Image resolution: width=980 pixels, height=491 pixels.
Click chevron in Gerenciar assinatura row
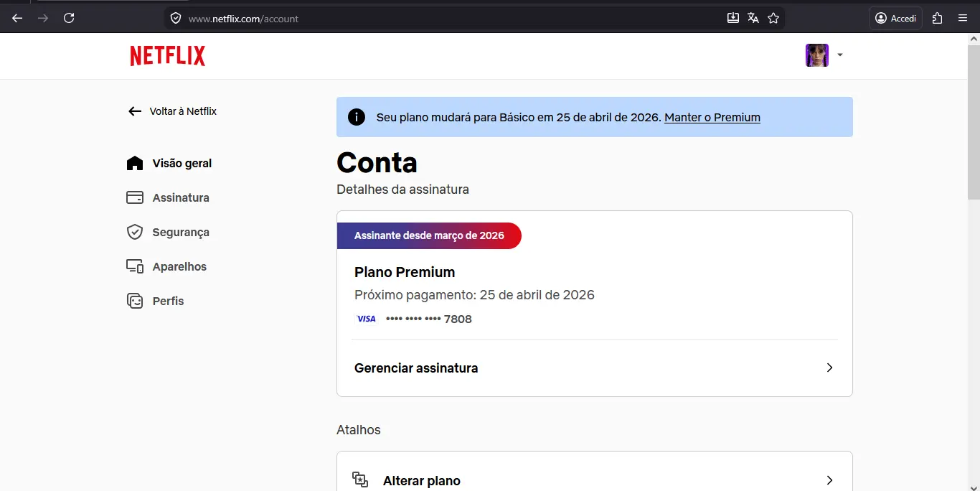(829, 368)
